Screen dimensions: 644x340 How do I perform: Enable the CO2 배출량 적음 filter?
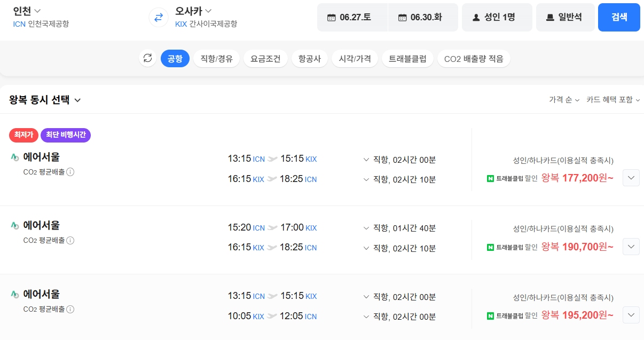tap(474, 59)
